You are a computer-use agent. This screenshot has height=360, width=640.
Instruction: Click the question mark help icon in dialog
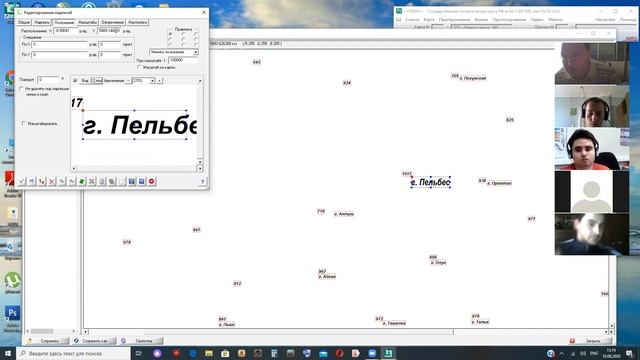202,182
